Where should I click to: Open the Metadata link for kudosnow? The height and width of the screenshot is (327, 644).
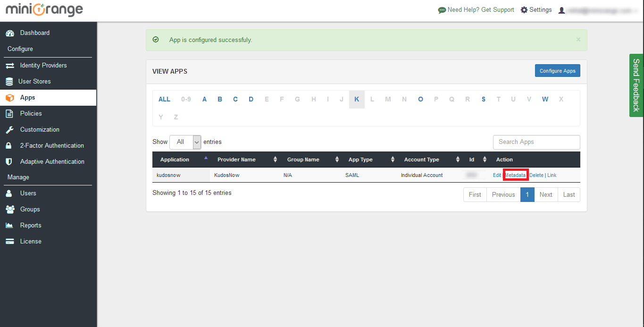click(x=515, y=175)
